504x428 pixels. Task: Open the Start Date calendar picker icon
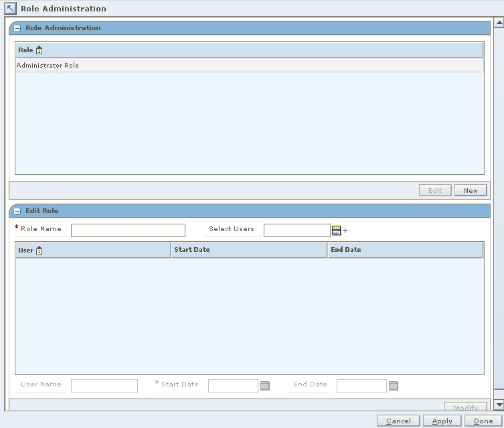265,386
